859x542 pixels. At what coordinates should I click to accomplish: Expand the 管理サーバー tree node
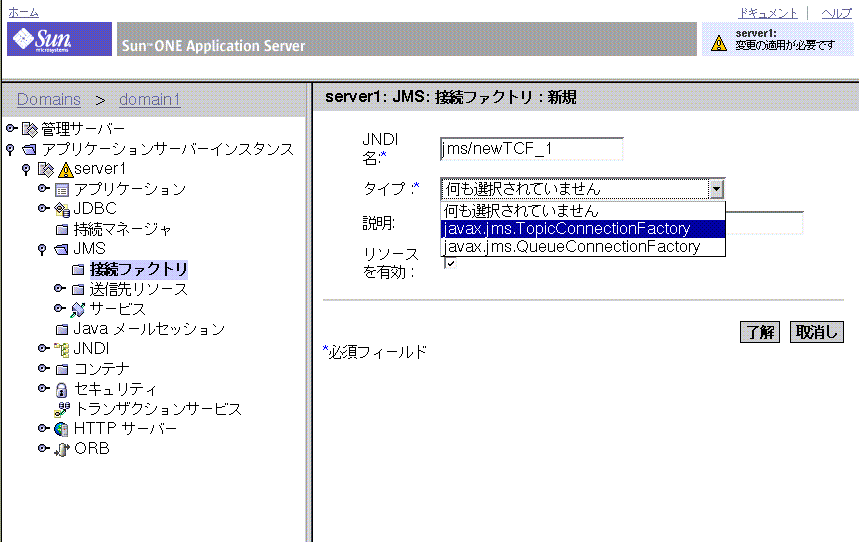coord(12,128)
